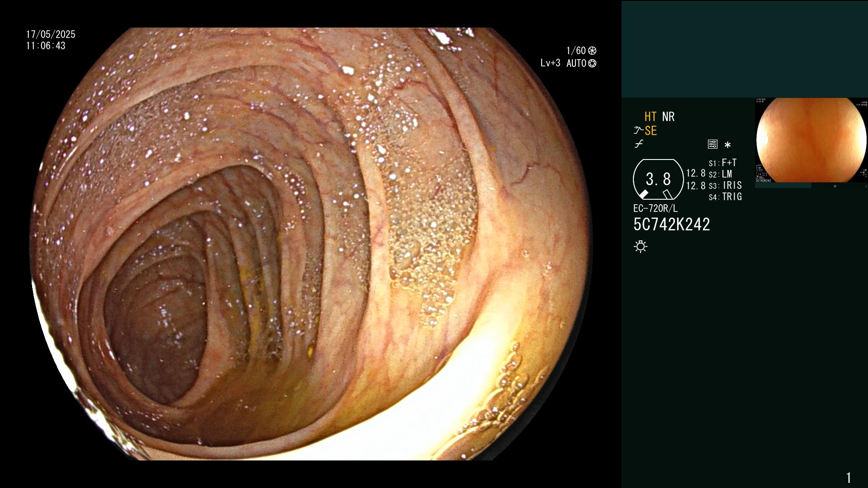868x488 pixels.
Task: Click the main live endoscopy image
Action: tap(311, 244)
